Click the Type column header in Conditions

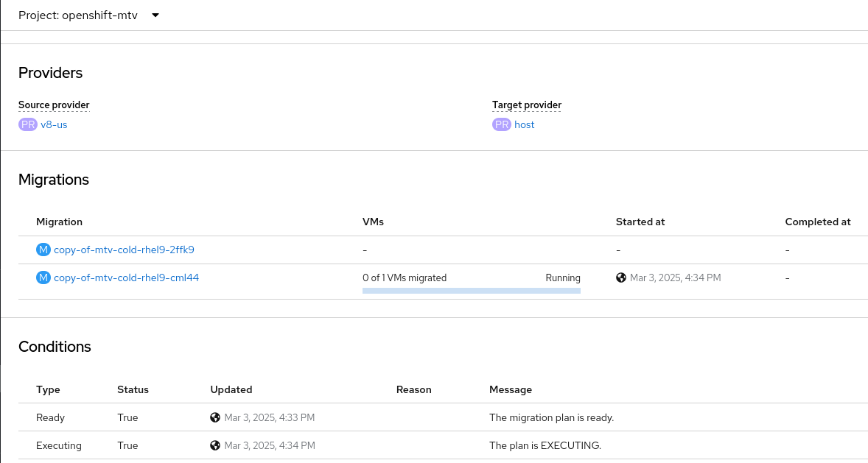click(48, 389)
